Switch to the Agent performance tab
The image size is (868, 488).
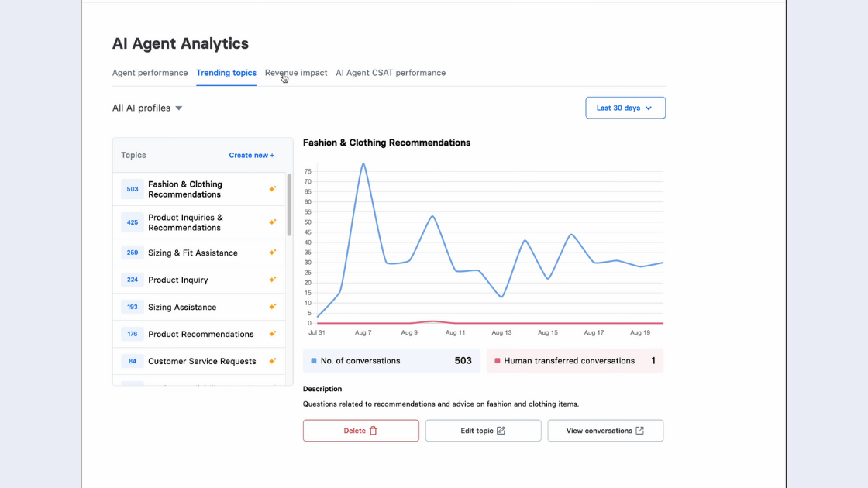click(x=150, y=73)
